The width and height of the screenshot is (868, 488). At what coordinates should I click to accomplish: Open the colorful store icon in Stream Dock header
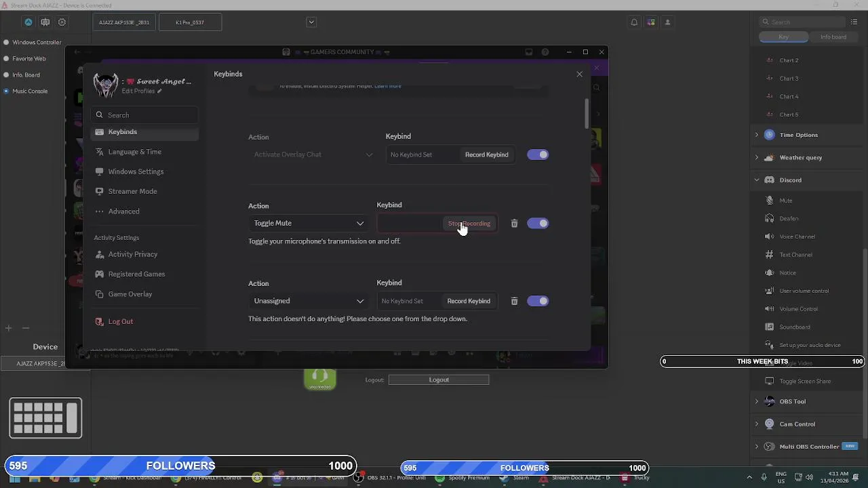click(x=651, y=22)
